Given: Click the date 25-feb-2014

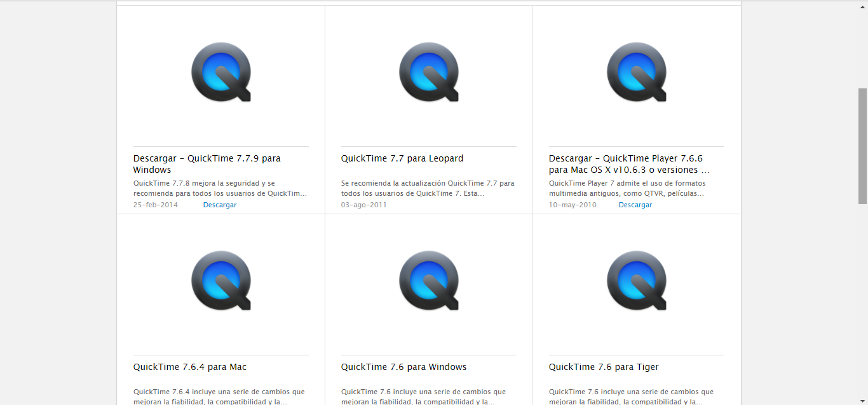Looking at the screenshot, I should click(x=156, y=205).
